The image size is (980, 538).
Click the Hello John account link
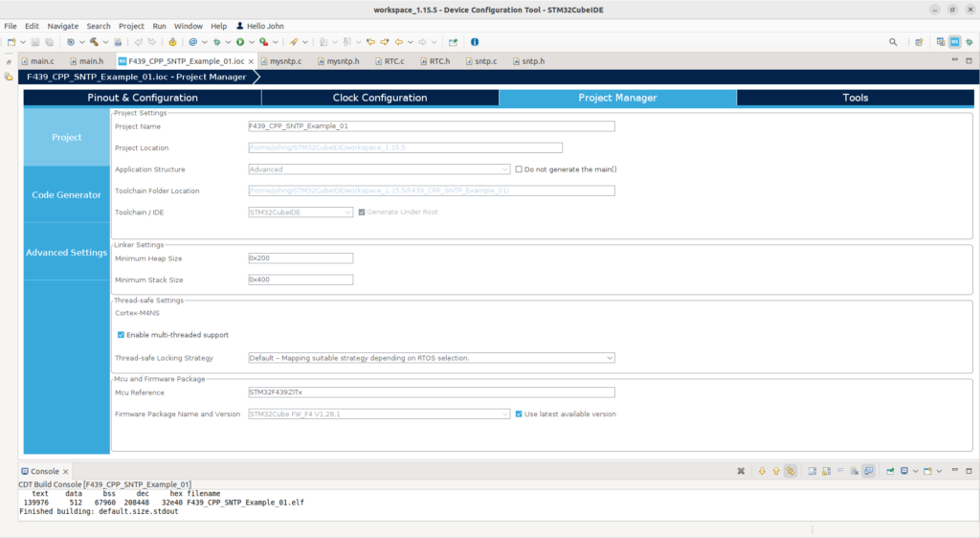[x=260, y=26]
